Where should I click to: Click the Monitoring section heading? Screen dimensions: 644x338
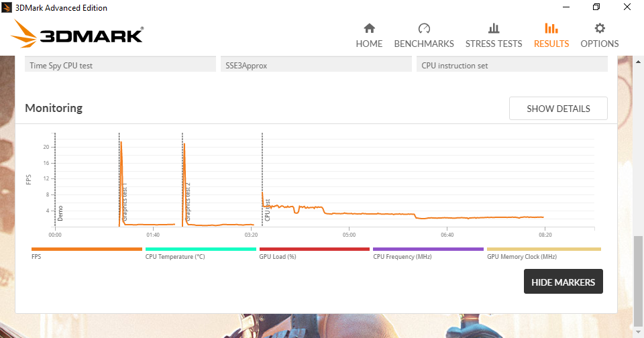pyautogui.click(x=54, y=108)
